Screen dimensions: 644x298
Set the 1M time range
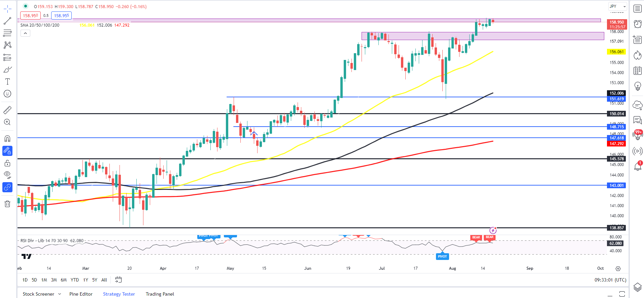[44, 280]
